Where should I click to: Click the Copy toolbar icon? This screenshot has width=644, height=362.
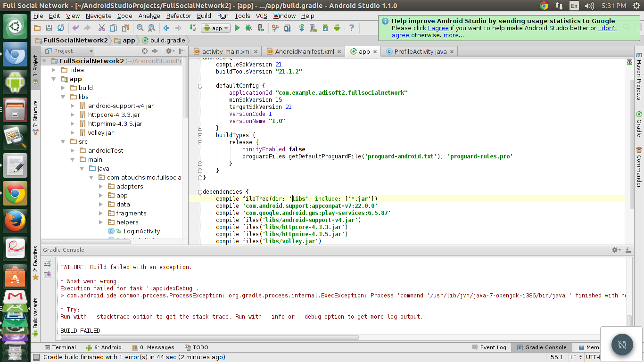click(114, 28)
